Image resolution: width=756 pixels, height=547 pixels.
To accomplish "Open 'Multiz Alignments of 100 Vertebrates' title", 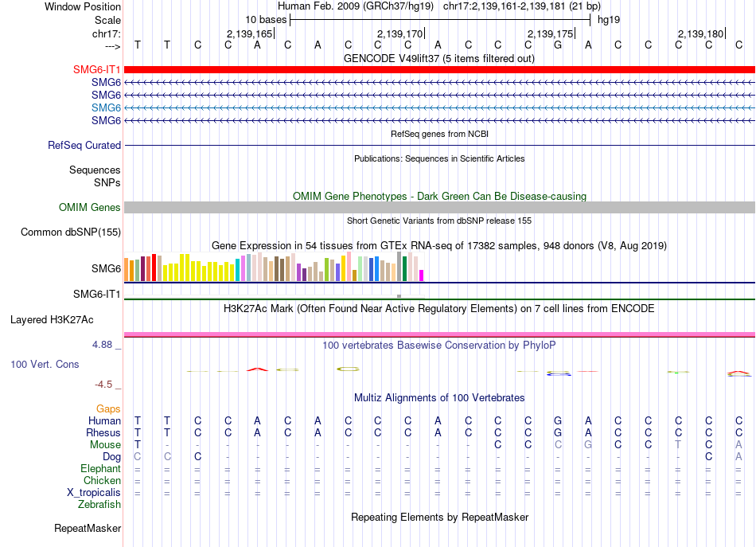I will click(439, 397).
